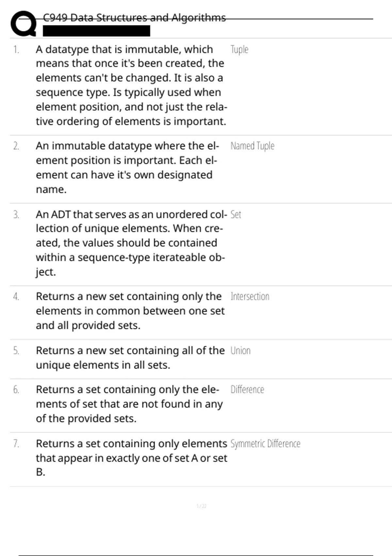Click item number 3 marker
The width and height of the screenshot is (392, 556).
(16, 215)
